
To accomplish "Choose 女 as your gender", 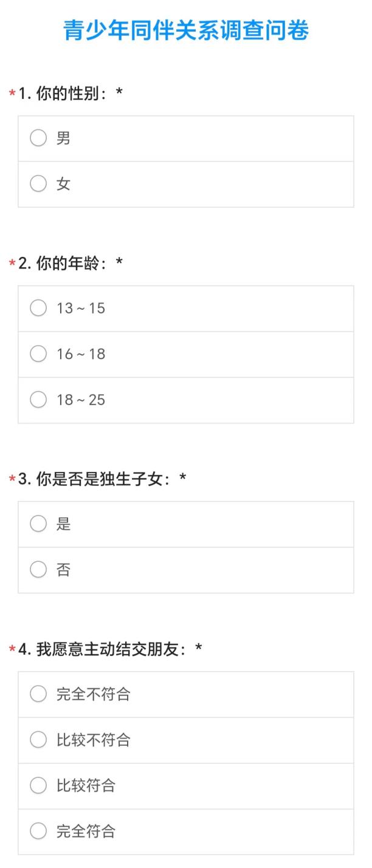I will (x=38, y=184).
